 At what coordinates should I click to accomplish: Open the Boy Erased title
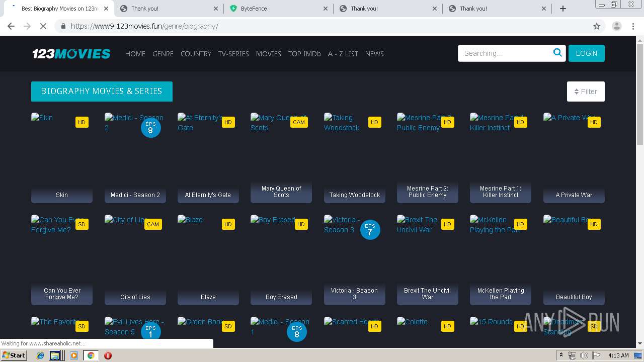click(281, 297)
